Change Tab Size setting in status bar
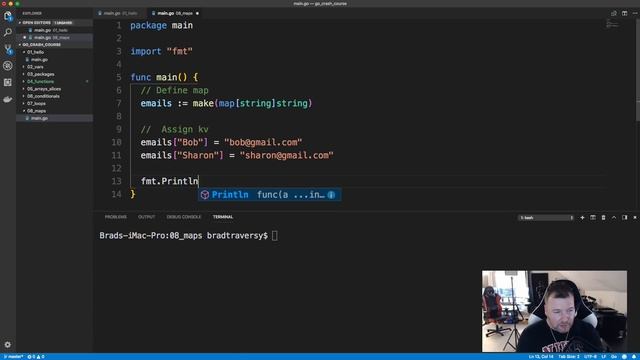640x360 pixels. pyautogui.click(x=569, y=357)
